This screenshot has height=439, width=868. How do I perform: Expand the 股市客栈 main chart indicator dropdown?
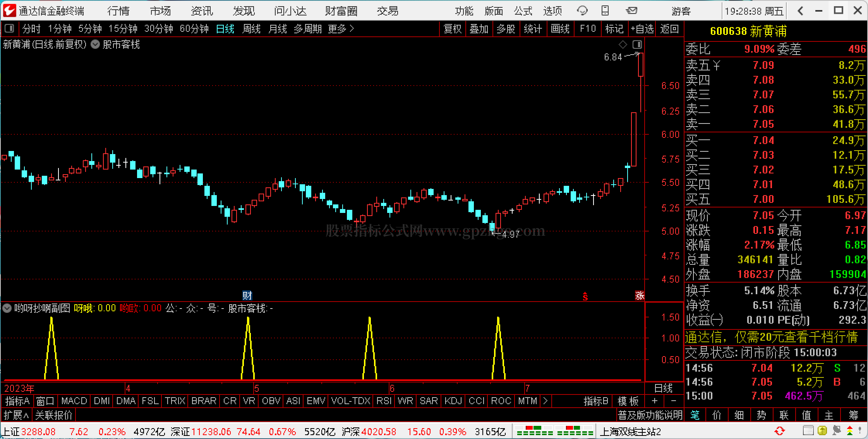[95, 45]
